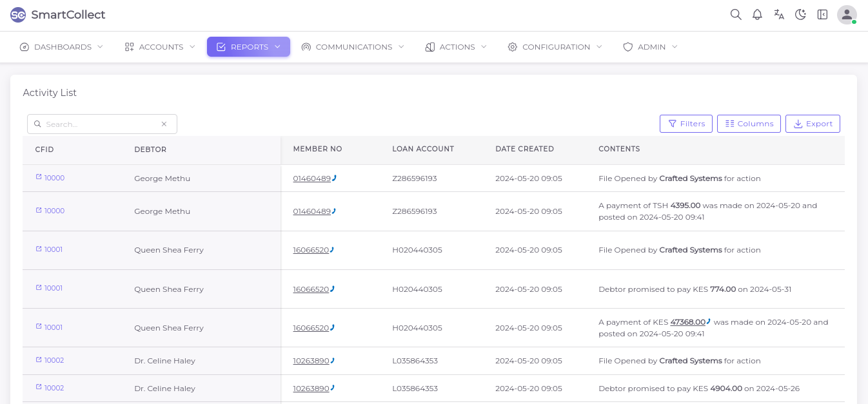
Task: Open the Communications dropdown
Action: [x=353, y=47]
